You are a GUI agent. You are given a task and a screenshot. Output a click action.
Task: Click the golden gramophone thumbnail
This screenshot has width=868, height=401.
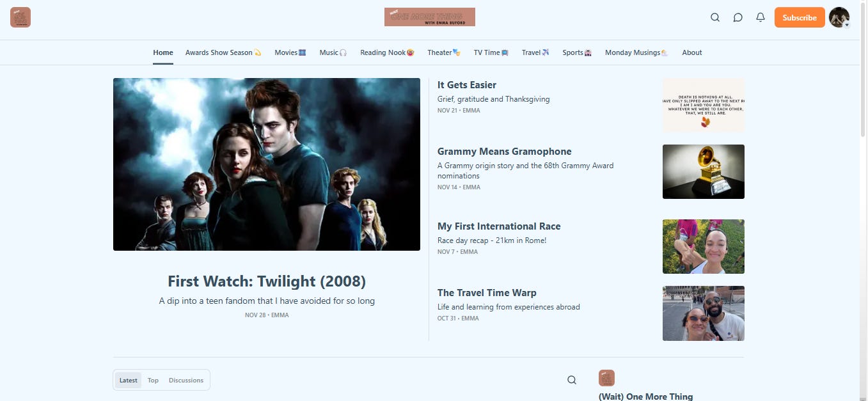tap(704, 171)
